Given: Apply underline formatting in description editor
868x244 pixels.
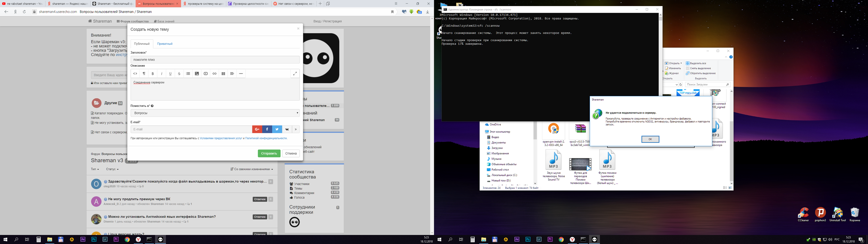Looking at the screenshot, I should (x=170, y=74).
